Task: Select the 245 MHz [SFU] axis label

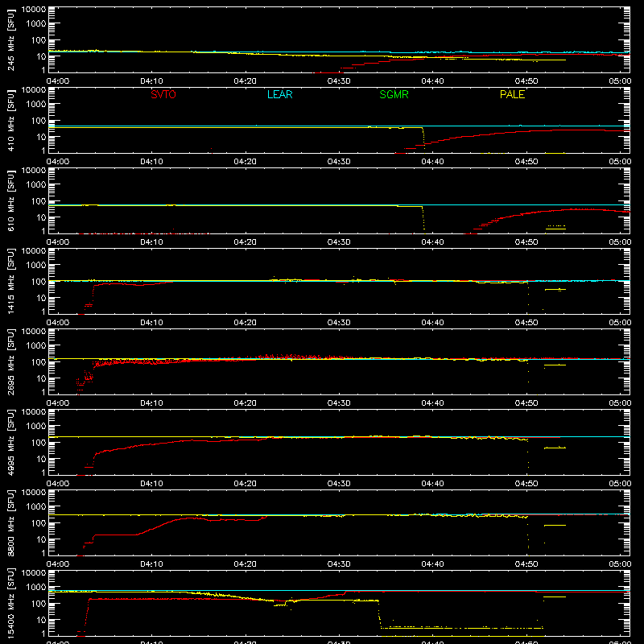Action: tap(10, 39)
